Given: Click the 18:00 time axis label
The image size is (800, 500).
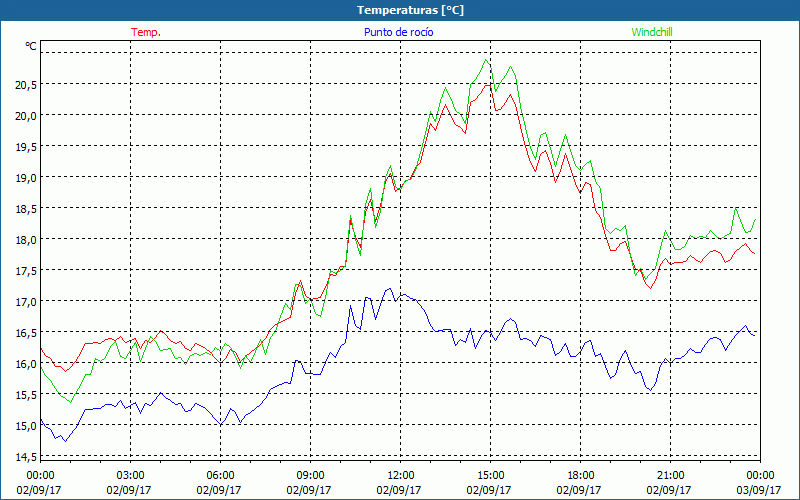Looking at the screenshot, I should point(580,476).
